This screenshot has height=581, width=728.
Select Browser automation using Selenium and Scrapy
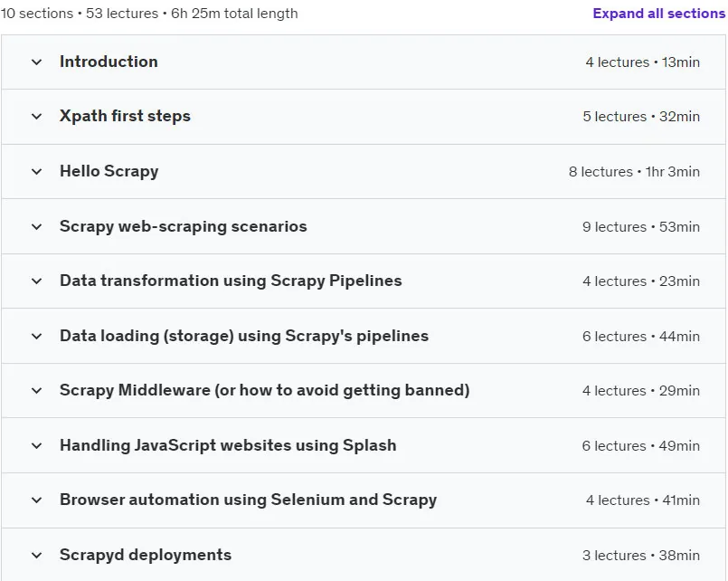tap(249, 500)
